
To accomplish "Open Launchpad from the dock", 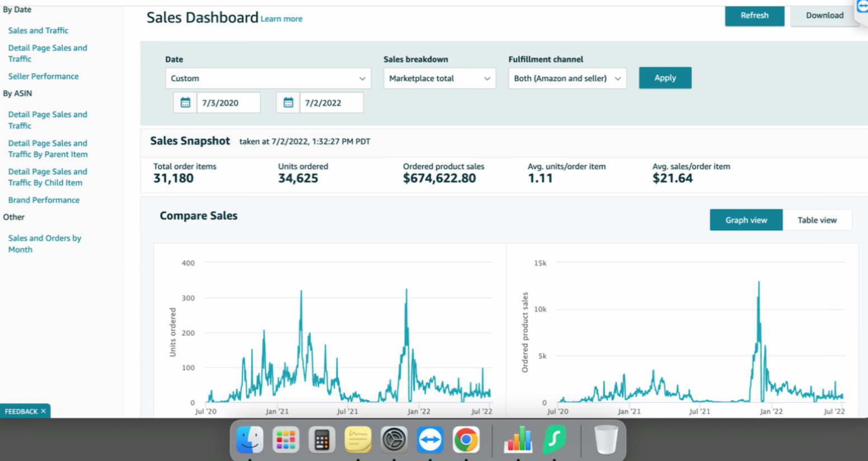I will 286,439.
